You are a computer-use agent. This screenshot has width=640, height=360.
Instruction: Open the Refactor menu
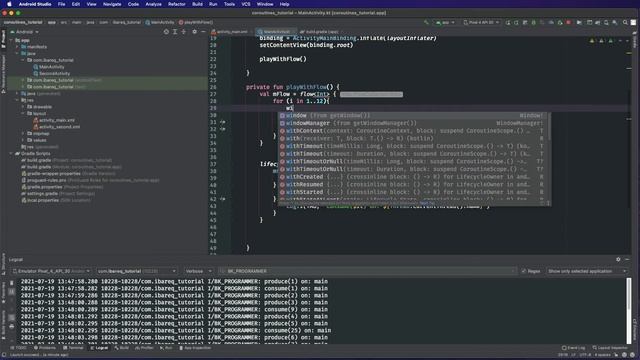click(177, 4)
